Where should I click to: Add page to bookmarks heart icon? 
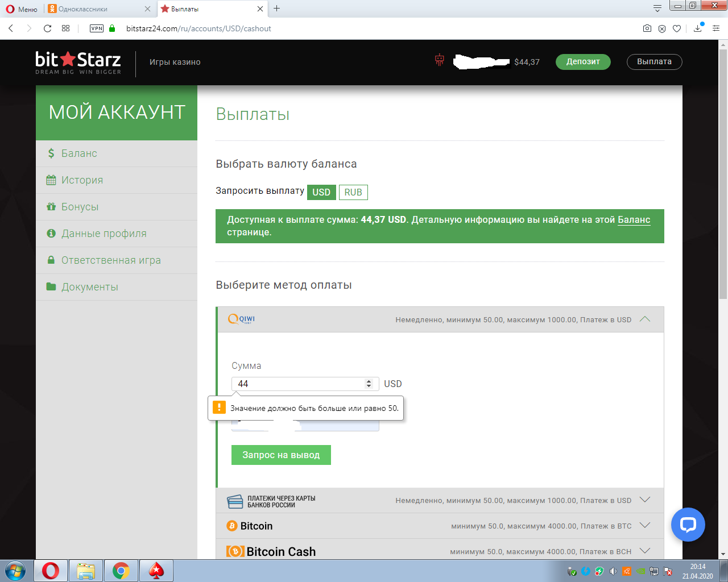(676, 28)
